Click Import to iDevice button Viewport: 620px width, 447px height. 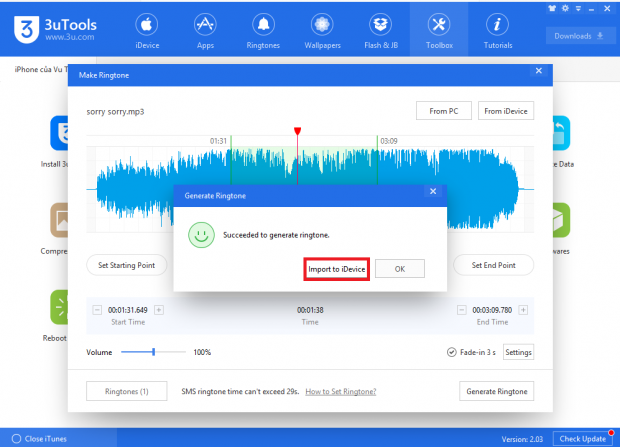click(337, 269)
